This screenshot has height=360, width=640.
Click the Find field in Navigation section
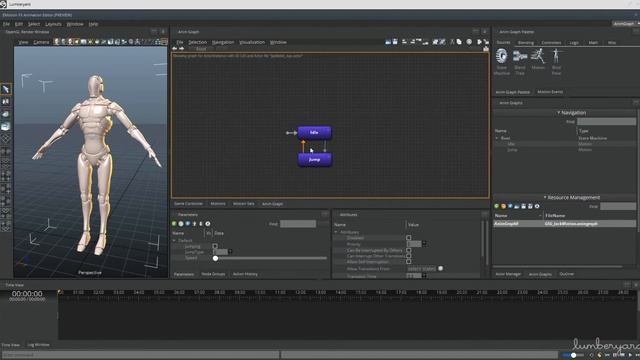[x=606, y=122]
